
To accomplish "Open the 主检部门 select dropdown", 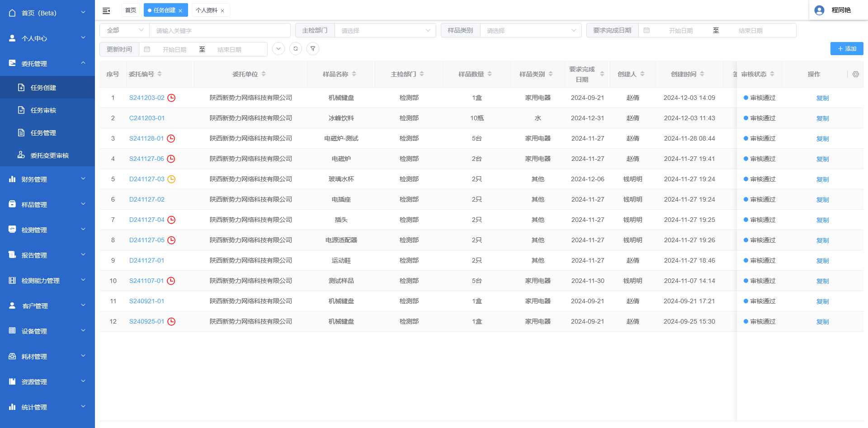I will pos(385,30).
